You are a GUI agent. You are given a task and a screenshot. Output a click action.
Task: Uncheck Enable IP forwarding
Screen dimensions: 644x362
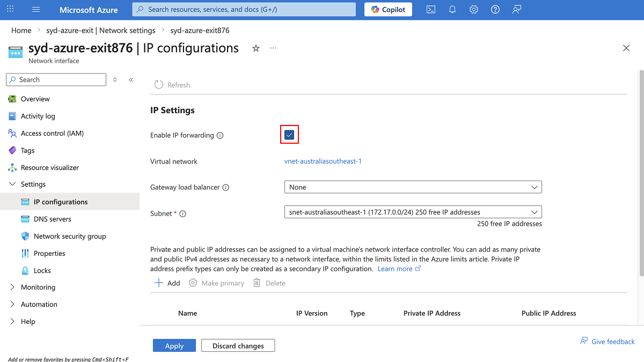tap(289, 135)
